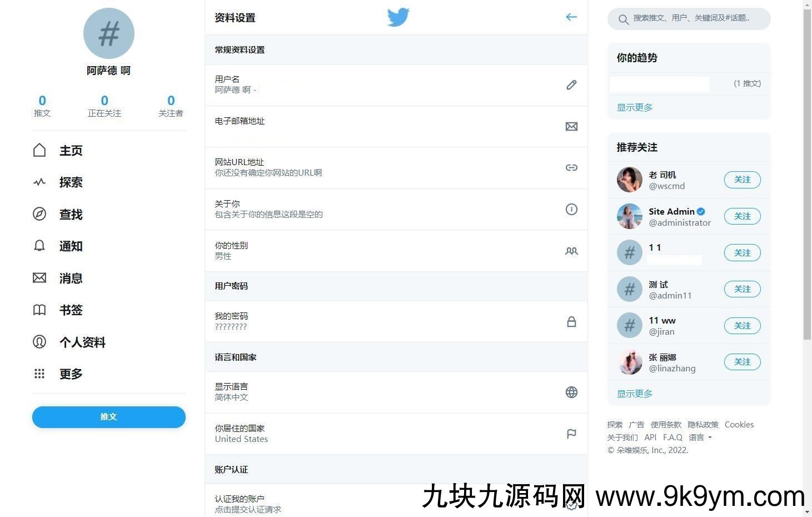812x517 pixels.
Task: Show more trends via 显示更多 under 你的趋势
Action: 635,107
